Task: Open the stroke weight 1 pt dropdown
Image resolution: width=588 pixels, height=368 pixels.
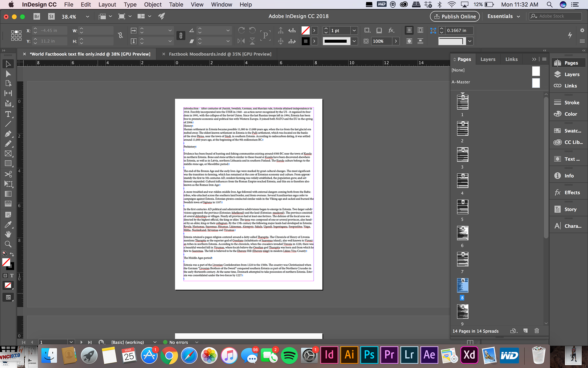Action: point(354,30)
